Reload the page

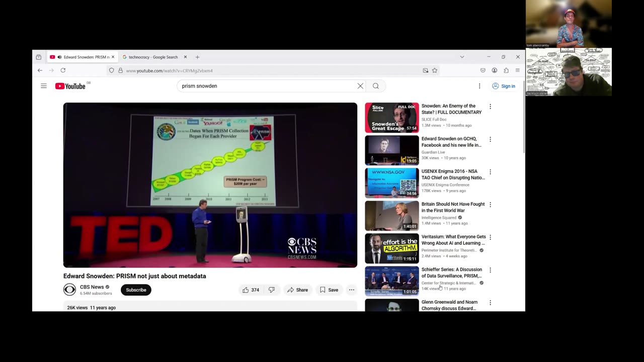point(63,70)
